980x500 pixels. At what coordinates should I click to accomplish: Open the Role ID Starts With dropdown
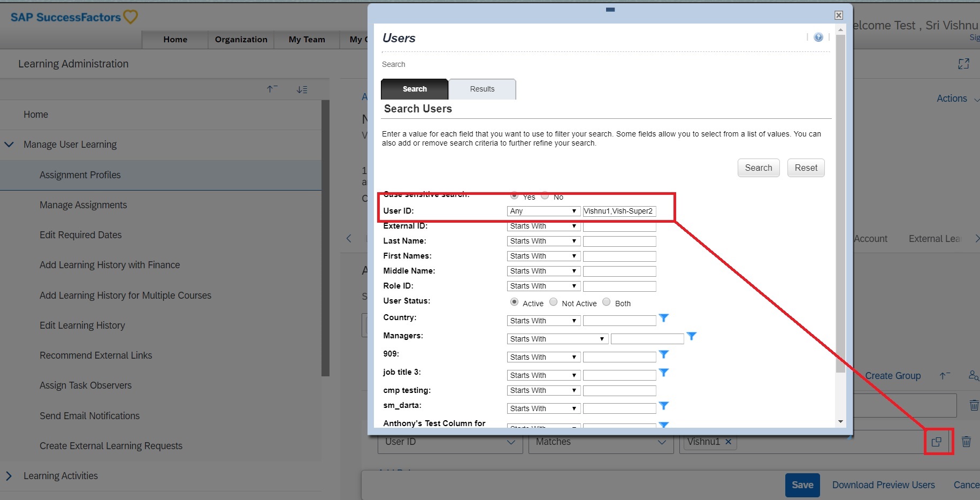tap(543, 286)
